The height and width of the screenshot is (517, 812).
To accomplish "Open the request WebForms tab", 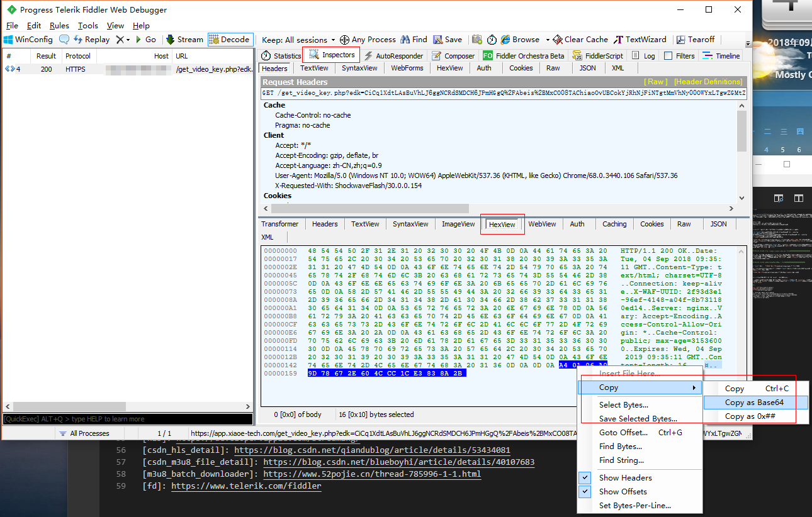I will click(407, 68).
